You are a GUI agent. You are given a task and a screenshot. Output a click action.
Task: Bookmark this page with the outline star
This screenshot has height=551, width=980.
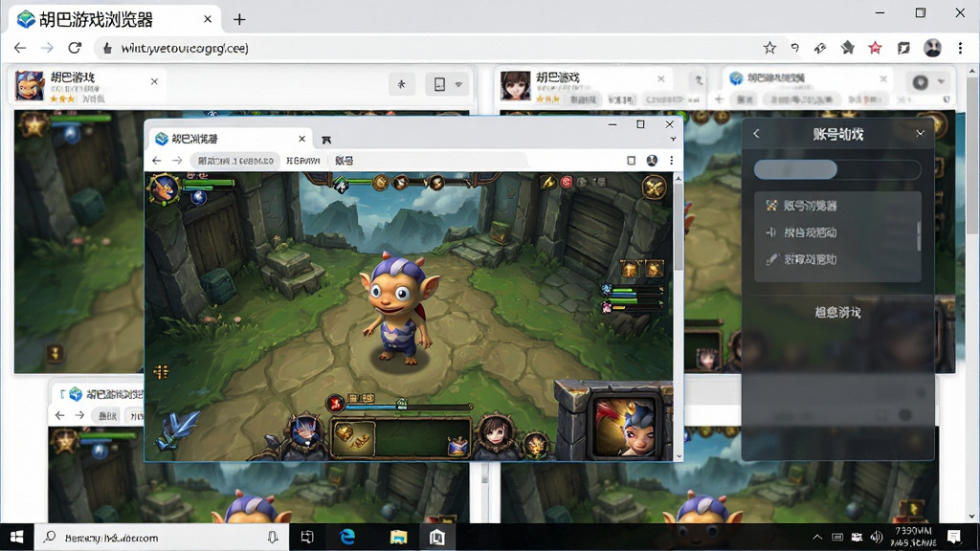pos(769,48)
